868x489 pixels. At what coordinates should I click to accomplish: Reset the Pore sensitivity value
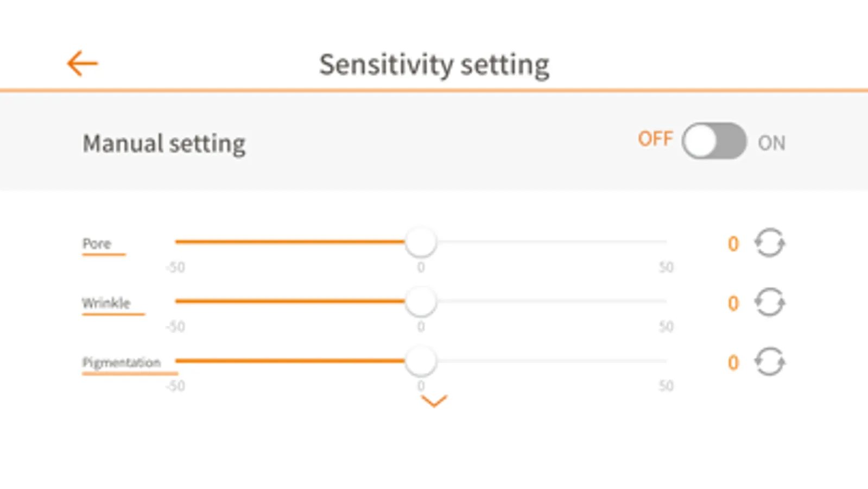769,243
